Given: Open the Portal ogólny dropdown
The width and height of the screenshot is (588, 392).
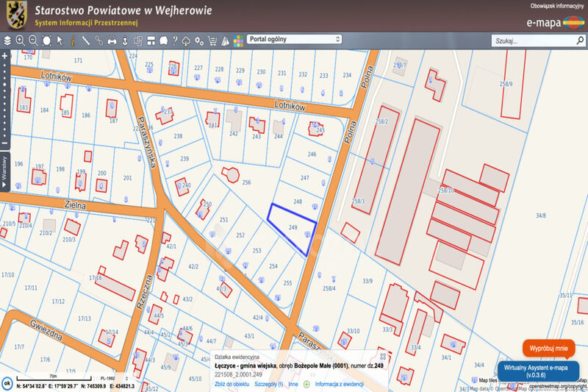Looking at the screenshot, I should point(295,40).
